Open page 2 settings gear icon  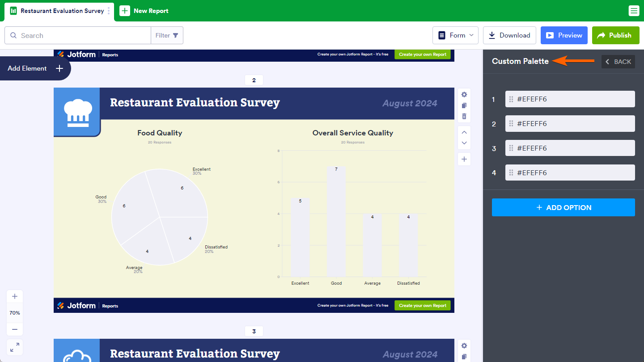pyautogui.click(x=464, y=94)
